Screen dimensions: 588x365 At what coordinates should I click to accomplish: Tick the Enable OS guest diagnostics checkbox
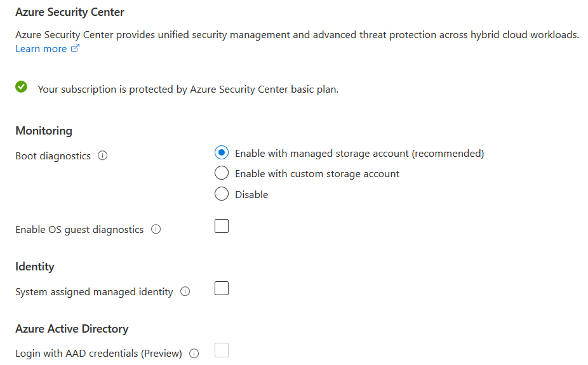pyautogui.click(x=222, y=226)
